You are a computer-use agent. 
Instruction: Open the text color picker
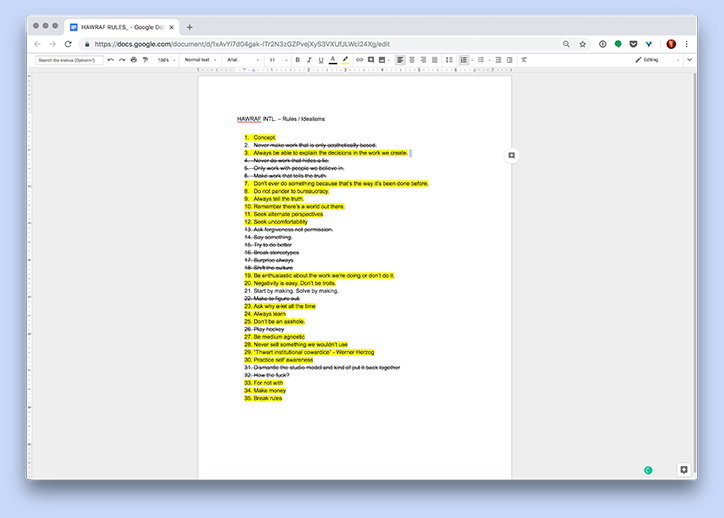(x=333, y=60)
